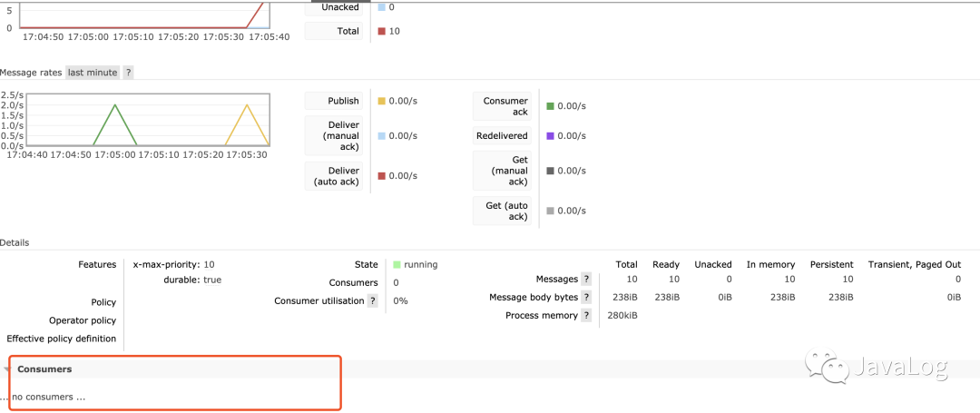980x413 pixels.
Task: Click the question mark next to Messages
Action: (x=586, y=280)
